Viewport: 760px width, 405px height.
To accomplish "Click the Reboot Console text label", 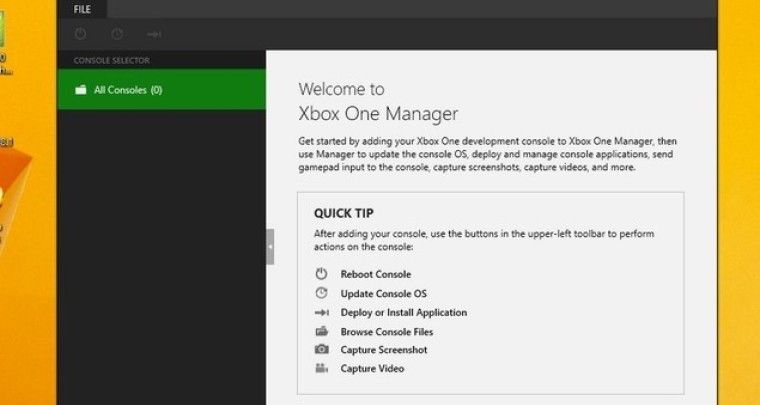I will coord(375,274).
